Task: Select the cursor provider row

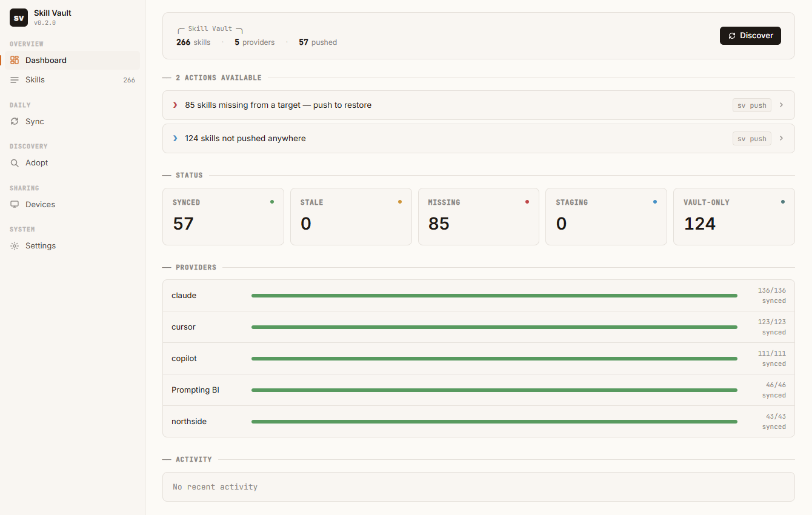Action: (x=479, y=327)
